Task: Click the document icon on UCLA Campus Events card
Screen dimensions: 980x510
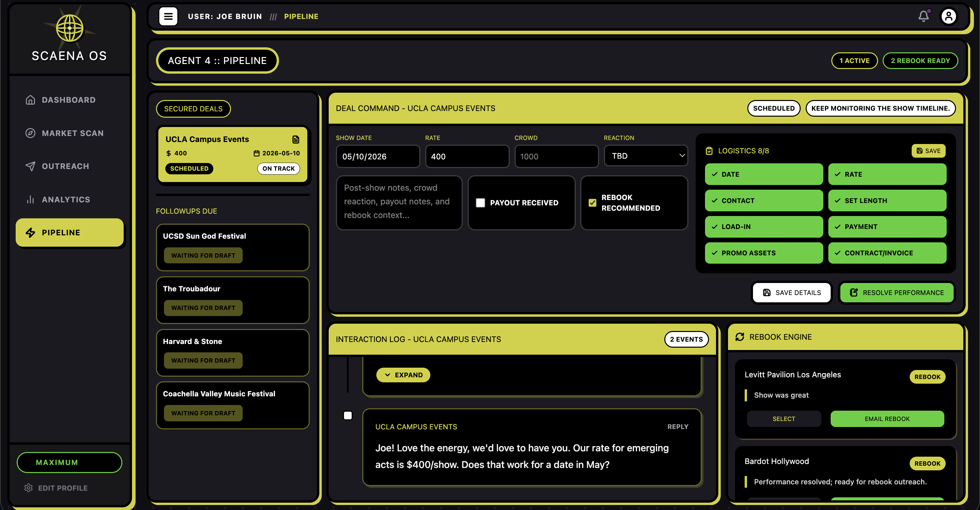Action: (x=296, y=140)
